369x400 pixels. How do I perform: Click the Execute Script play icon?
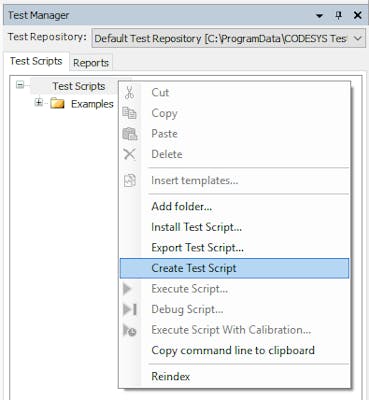coord(127,289)
